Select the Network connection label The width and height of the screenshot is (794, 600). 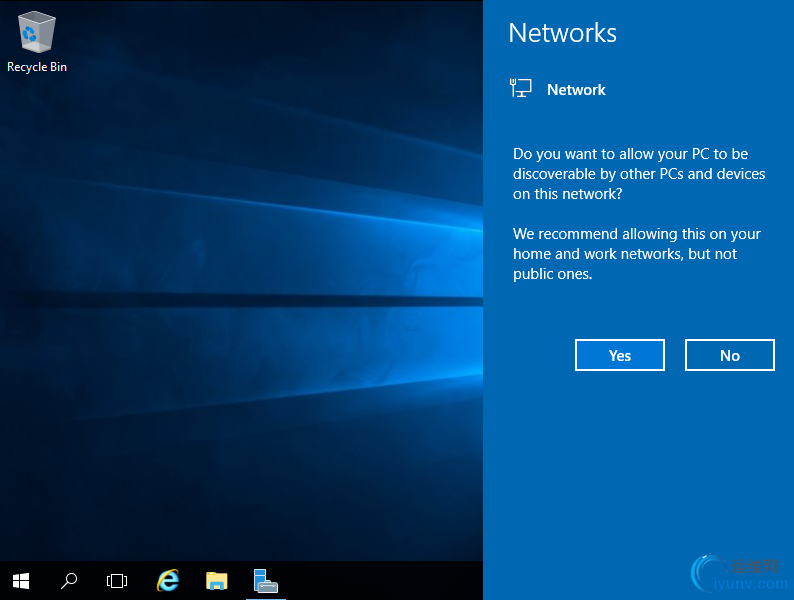tap(576, 90)
